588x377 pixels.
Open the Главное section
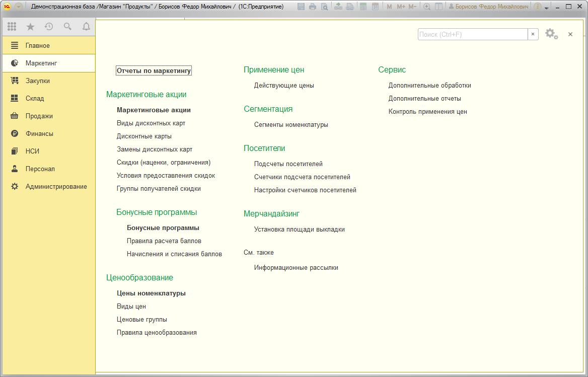[49, 45]
